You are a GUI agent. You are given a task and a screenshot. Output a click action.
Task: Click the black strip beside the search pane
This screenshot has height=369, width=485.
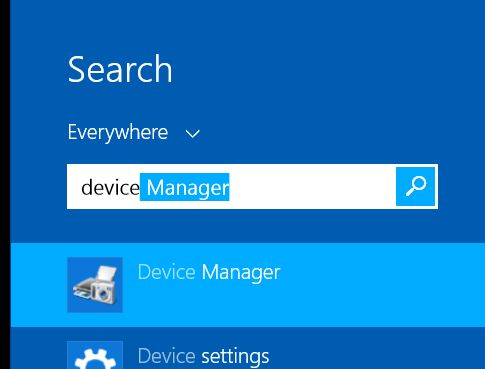(x=5, y=184)
